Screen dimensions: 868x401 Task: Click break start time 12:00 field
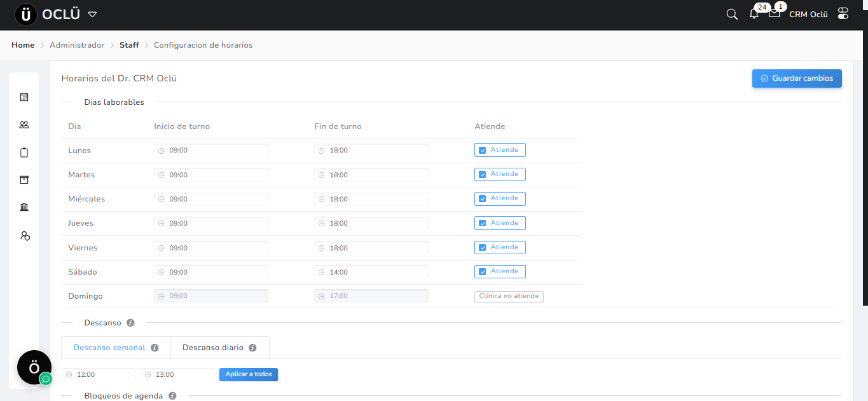tap(99, 374)
